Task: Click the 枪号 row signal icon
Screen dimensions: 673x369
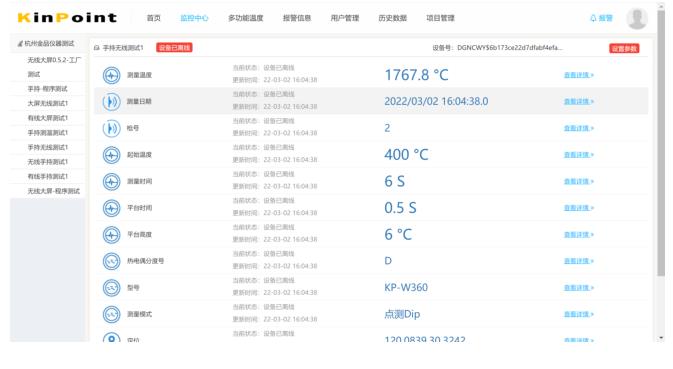Action: pos(112,129)
